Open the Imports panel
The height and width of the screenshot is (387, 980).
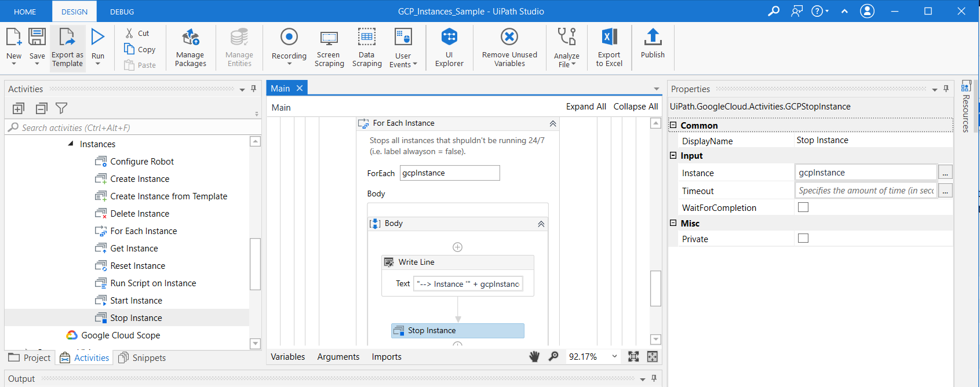387,357
